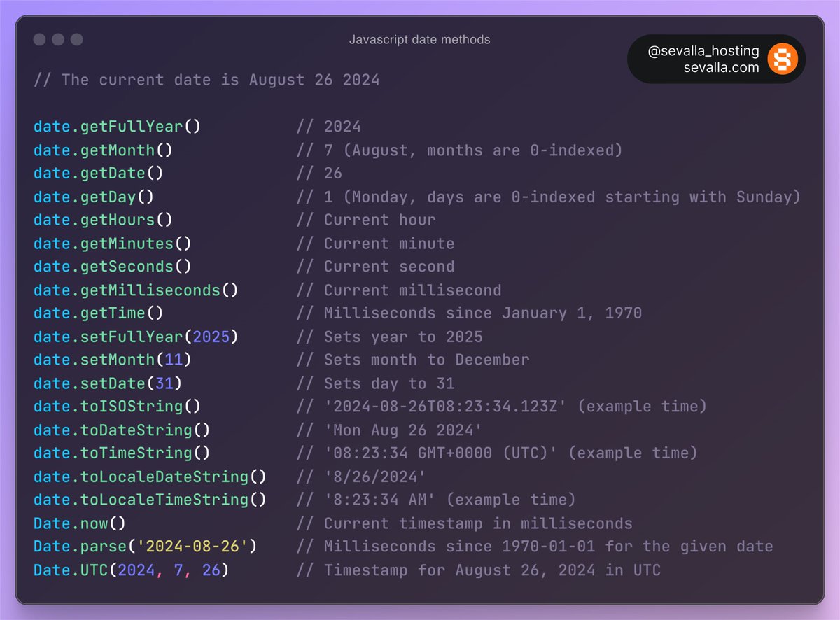Select the third window control dot

coord(76,40)
